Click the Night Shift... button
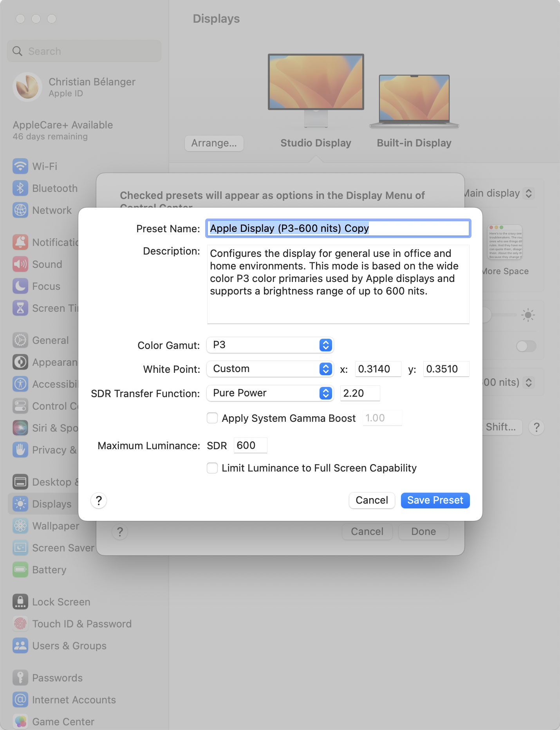Screen dimensions: 560x730 pos(502,427)
